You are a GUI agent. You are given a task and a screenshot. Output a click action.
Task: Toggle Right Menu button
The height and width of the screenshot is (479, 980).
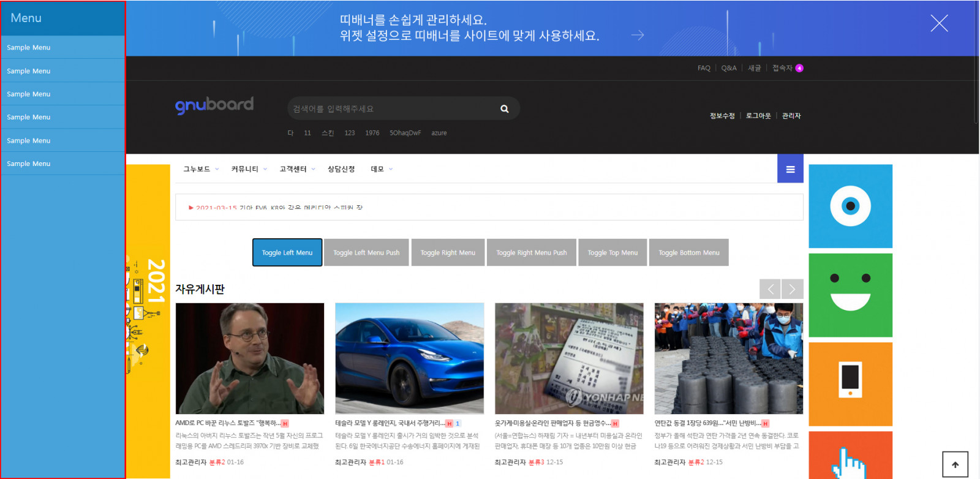(448, 252)
